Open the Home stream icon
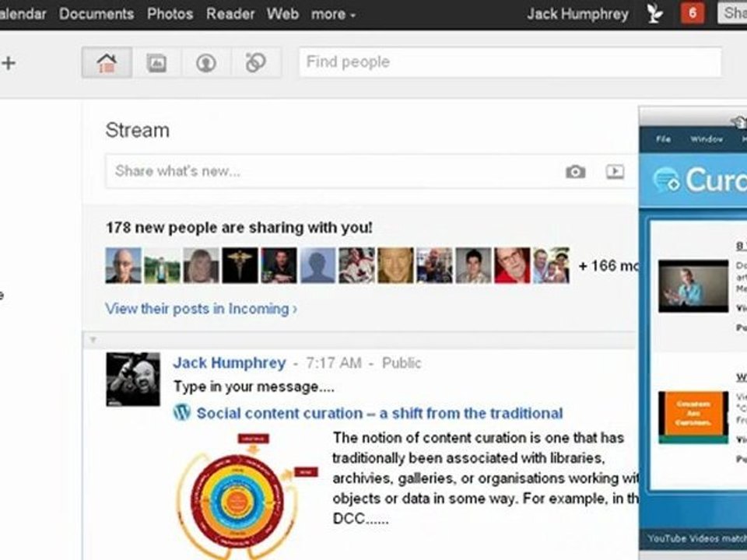The height and width of the screenshot is (560, 747). (107, 62)
